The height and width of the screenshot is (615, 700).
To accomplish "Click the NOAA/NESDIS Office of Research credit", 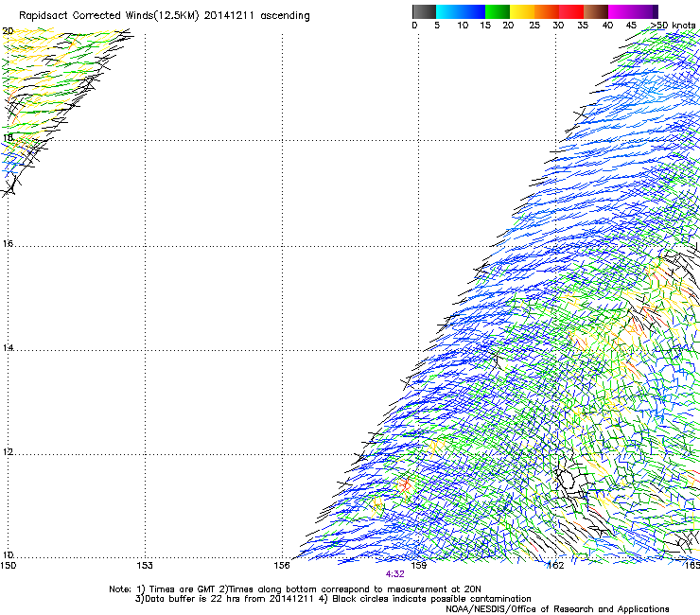I will tap(557, 609).
